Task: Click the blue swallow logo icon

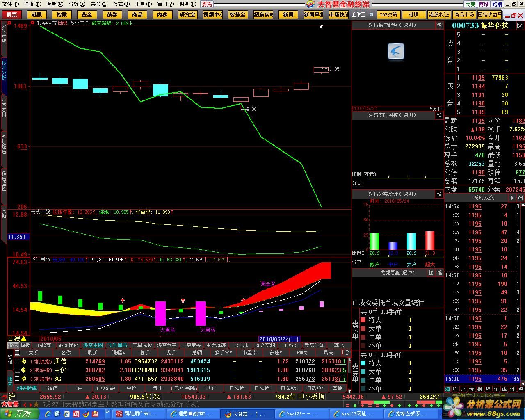Action: click(396, 52)
